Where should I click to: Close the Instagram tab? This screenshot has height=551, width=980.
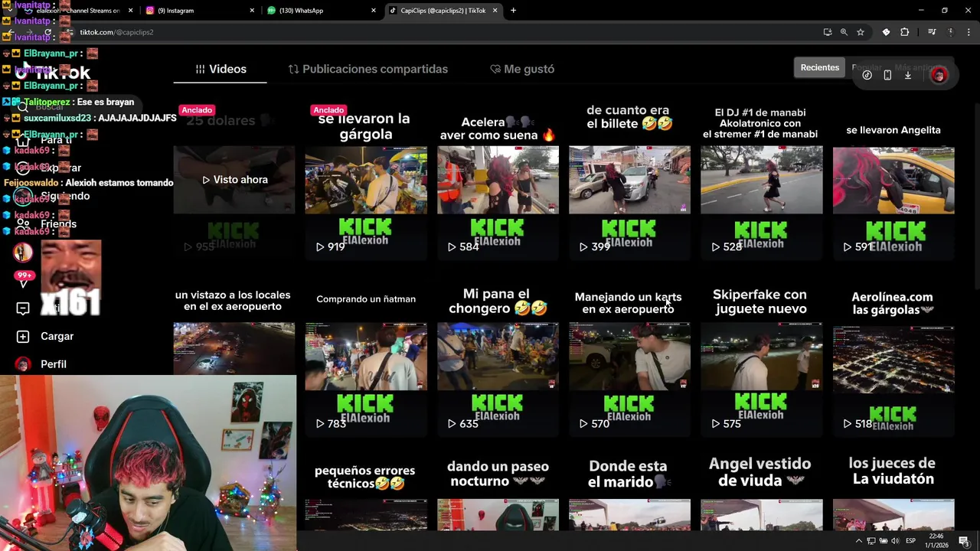pyautogui.click(x=252, y=11)
